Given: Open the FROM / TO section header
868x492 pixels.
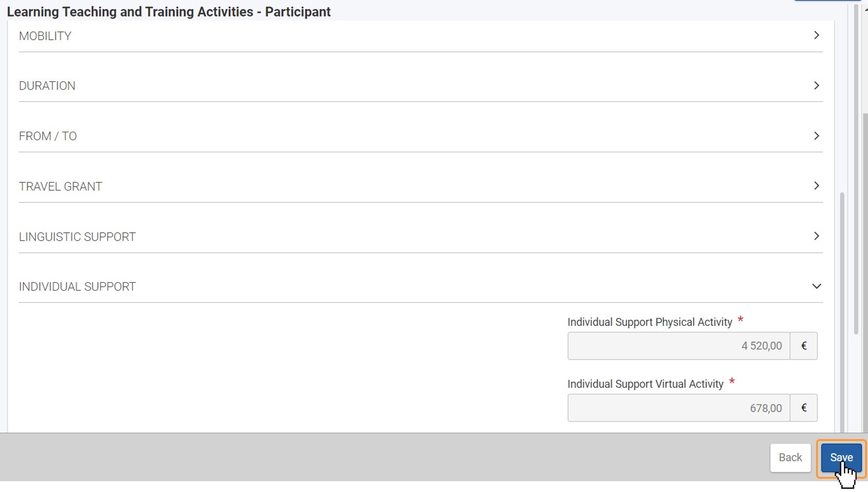Looking at the screenshot, I should (421, 136).
